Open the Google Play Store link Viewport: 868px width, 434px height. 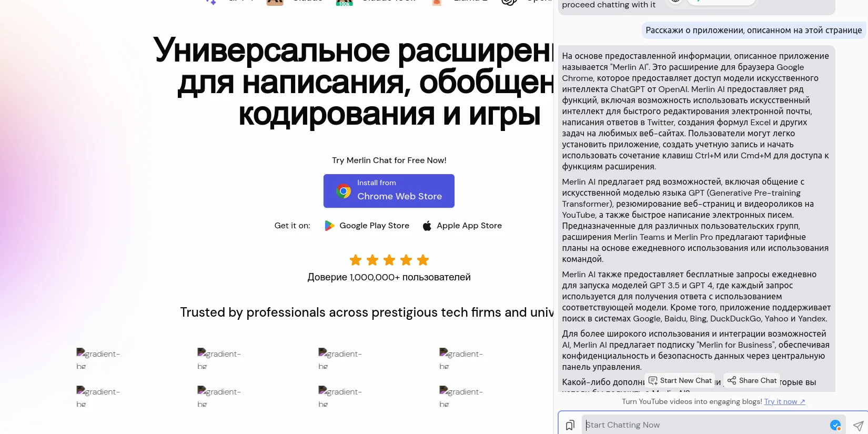pos(374,226)
